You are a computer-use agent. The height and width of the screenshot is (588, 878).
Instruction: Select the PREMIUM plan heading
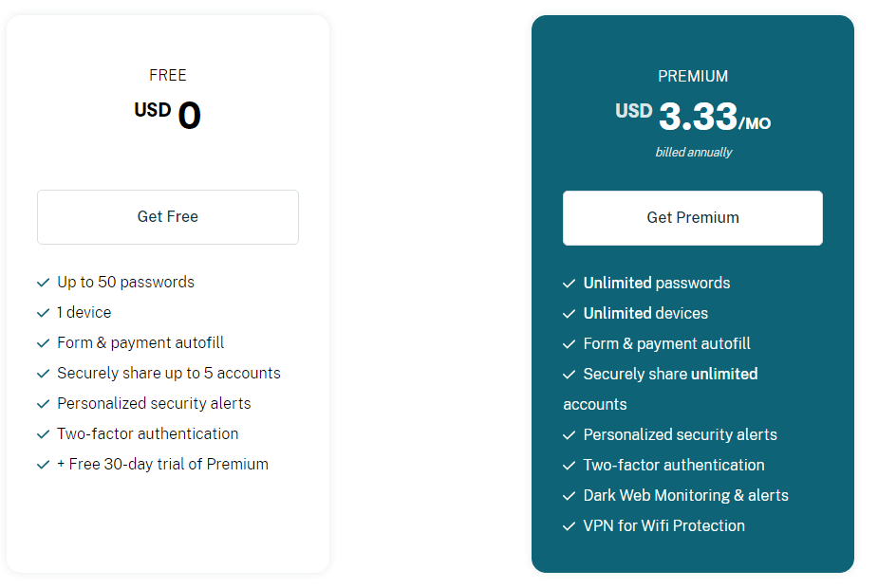click(x=693, y=76)
